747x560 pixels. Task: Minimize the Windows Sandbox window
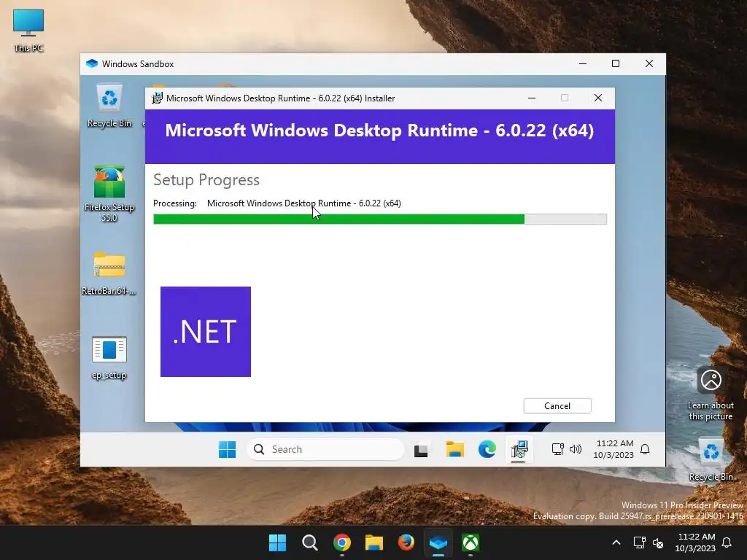click(x=583, y=64)
